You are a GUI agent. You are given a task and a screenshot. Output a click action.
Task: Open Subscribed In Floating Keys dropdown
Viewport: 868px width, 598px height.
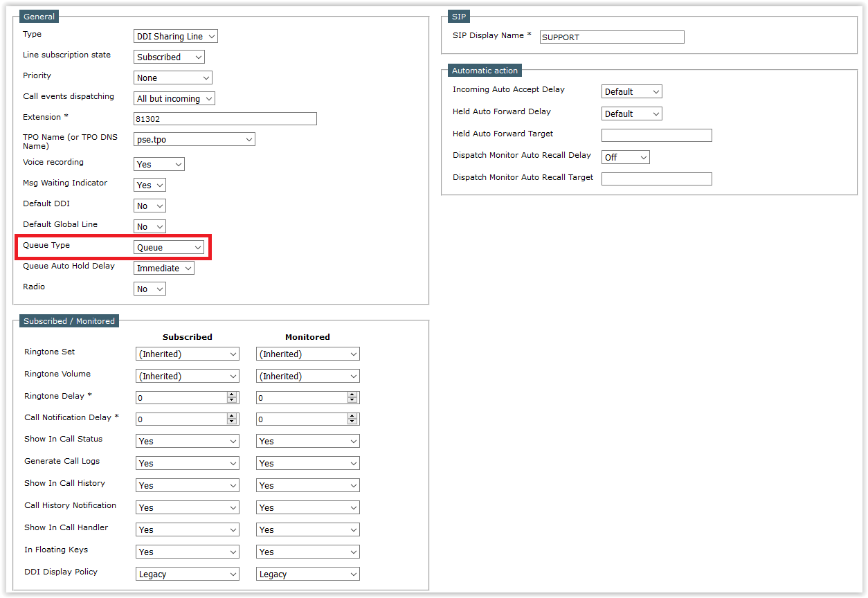click(x=188, y=552)
